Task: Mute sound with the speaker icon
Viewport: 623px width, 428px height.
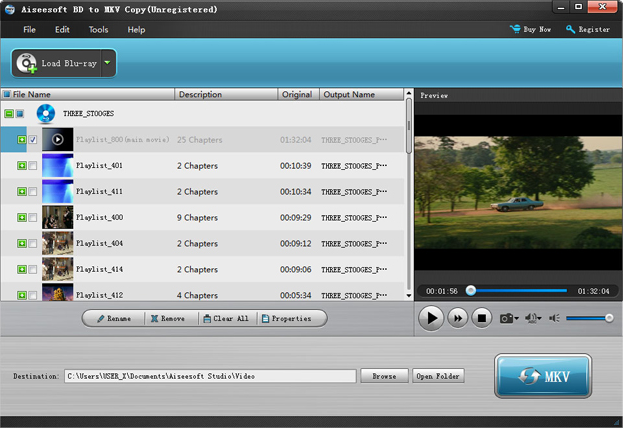Action: tap(555, 318)
